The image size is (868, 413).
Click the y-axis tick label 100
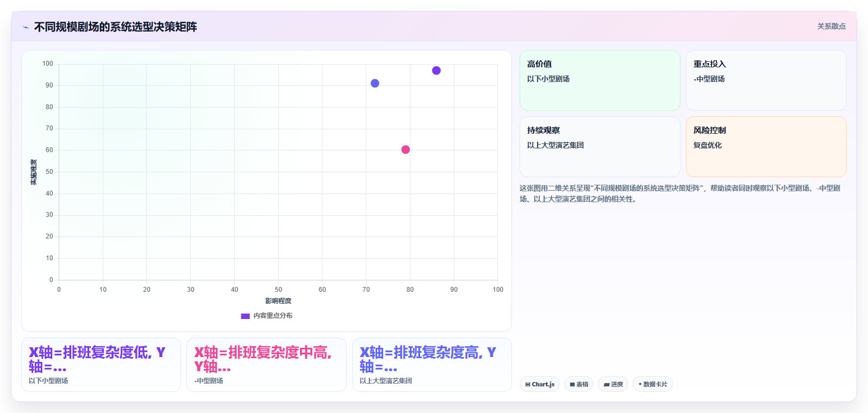click(x=48, y=64)
